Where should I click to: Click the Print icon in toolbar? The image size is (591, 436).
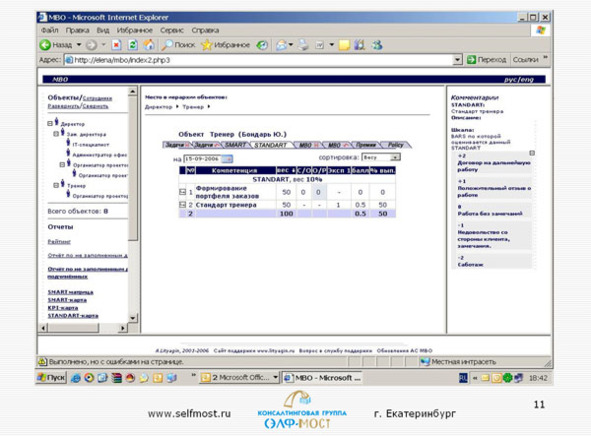303,45
